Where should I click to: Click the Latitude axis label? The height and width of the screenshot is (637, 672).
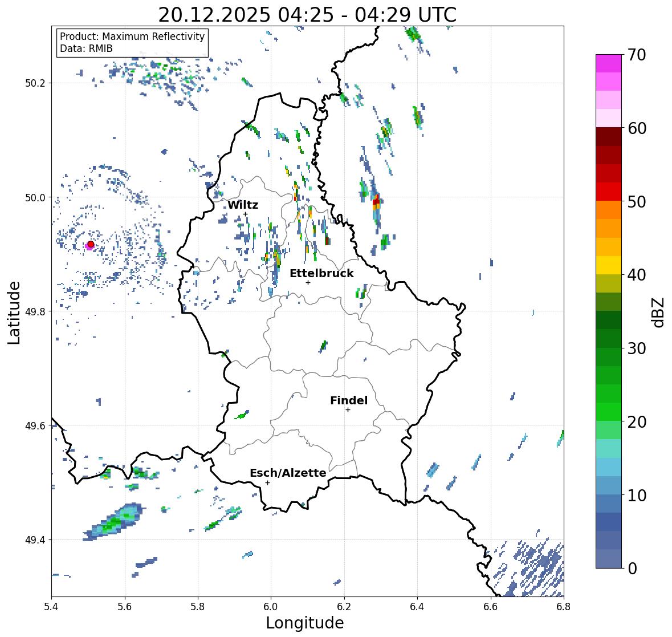click(x=14, y=313)
